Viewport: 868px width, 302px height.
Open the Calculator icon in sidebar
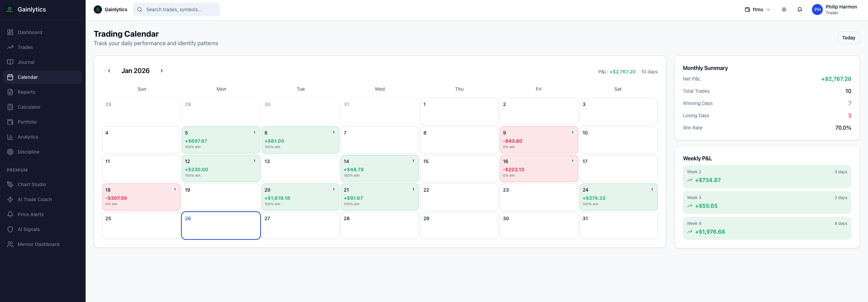[10, 107]
